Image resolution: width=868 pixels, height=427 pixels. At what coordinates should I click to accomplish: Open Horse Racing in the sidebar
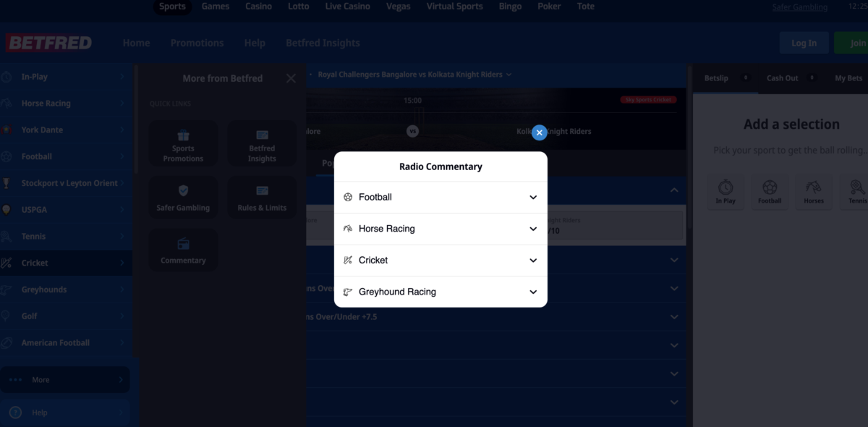click(66, 103)
